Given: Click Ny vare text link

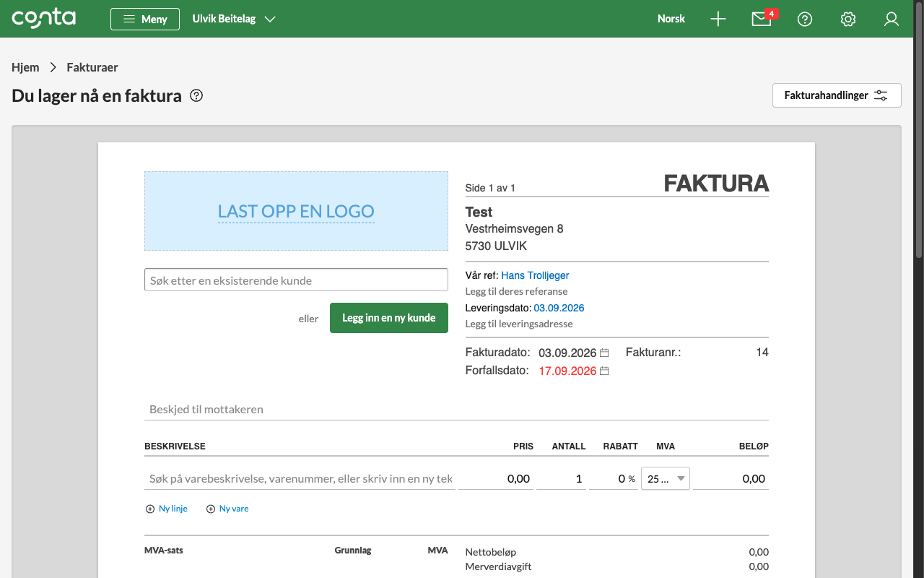Looking at the screenshot, I should [234, 509].
